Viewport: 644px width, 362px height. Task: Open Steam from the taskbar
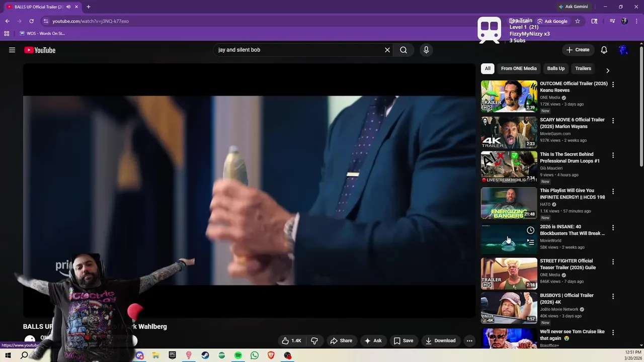click(x=205, y=355)
